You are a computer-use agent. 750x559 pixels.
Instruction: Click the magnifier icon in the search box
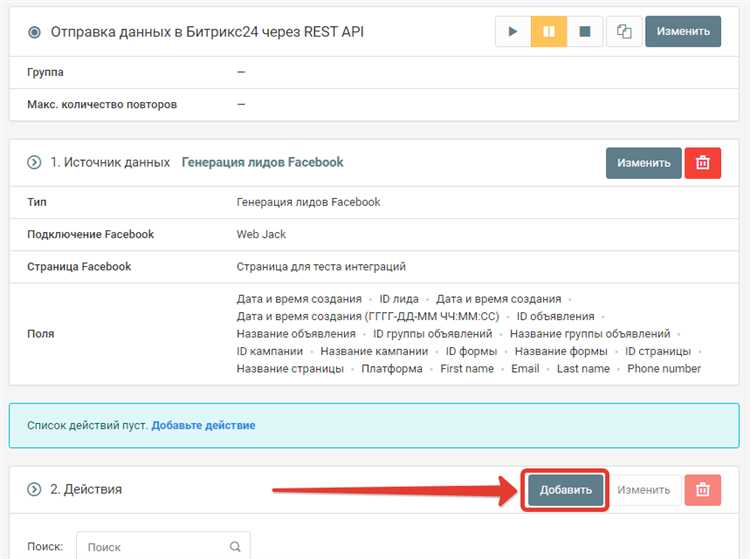(235, 547)
